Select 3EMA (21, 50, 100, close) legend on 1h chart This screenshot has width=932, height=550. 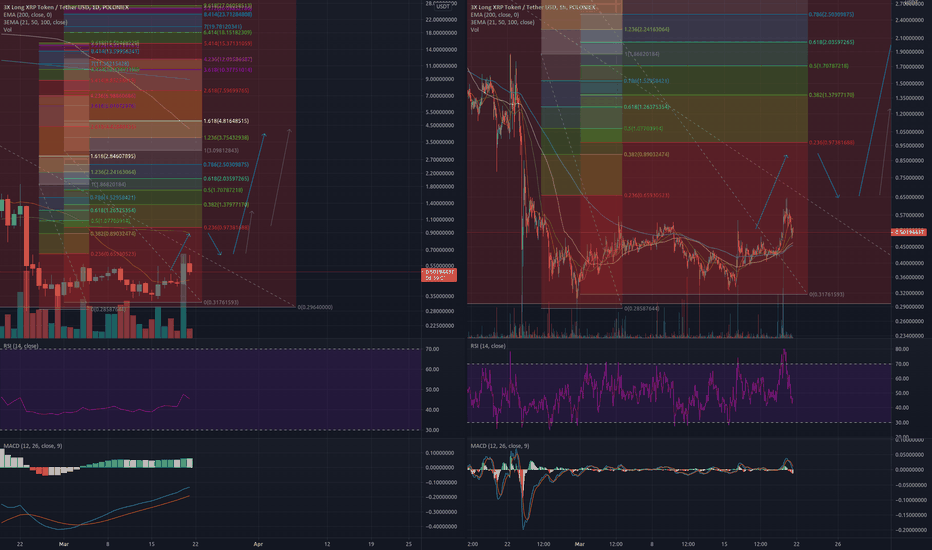[502, 22]
